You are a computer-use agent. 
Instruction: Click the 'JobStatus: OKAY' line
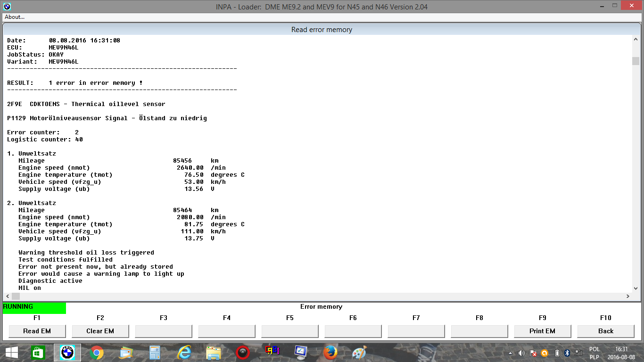coord(35,55)
